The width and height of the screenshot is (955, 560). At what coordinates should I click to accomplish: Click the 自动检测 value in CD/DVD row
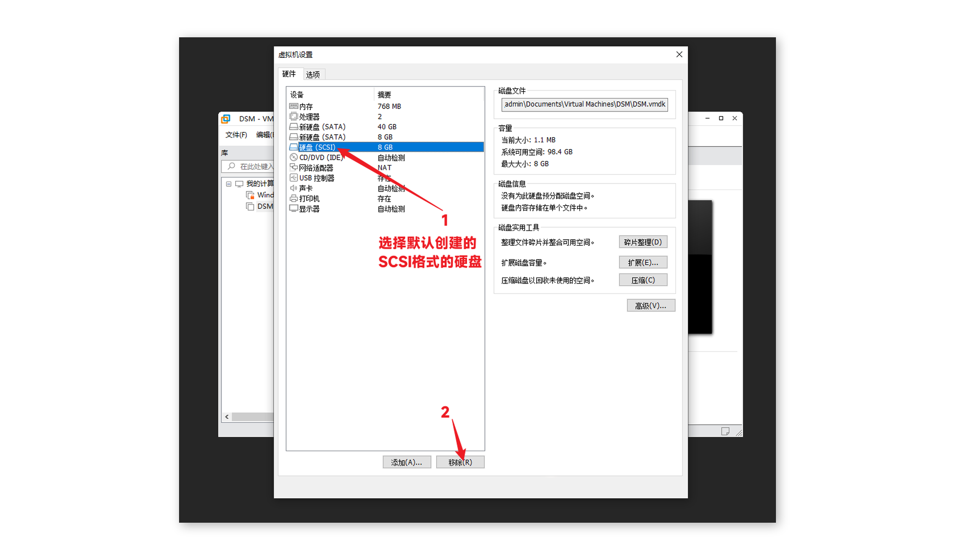(391, 158)
